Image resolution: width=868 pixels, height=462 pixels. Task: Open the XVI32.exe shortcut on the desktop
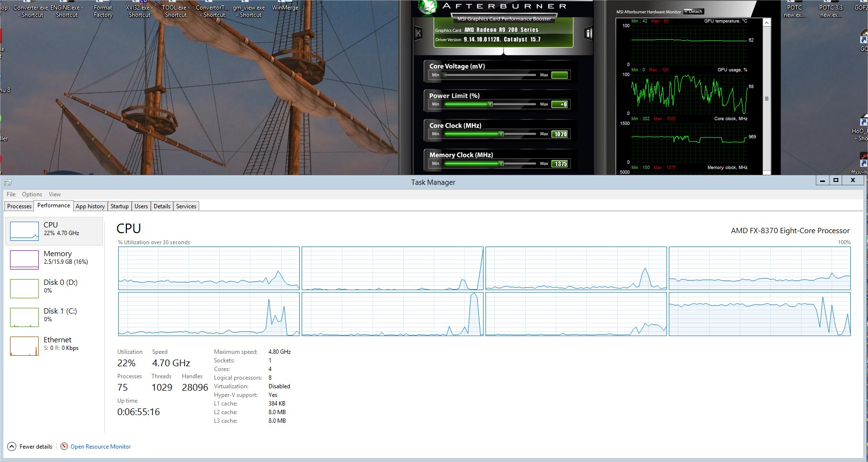pyautogui.click(x=139, y=10)
